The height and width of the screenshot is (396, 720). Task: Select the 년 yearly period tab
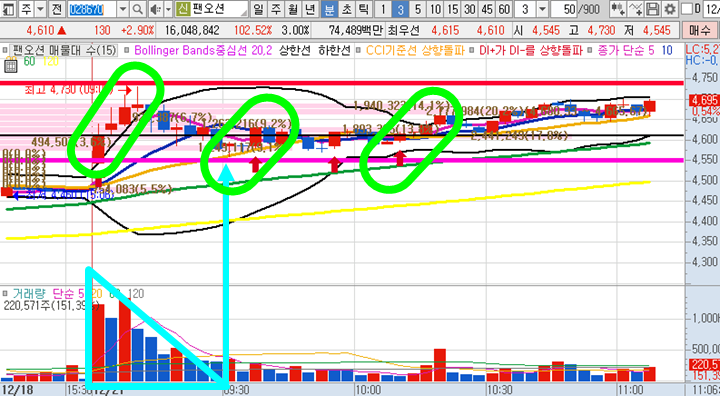click(310, 9)
